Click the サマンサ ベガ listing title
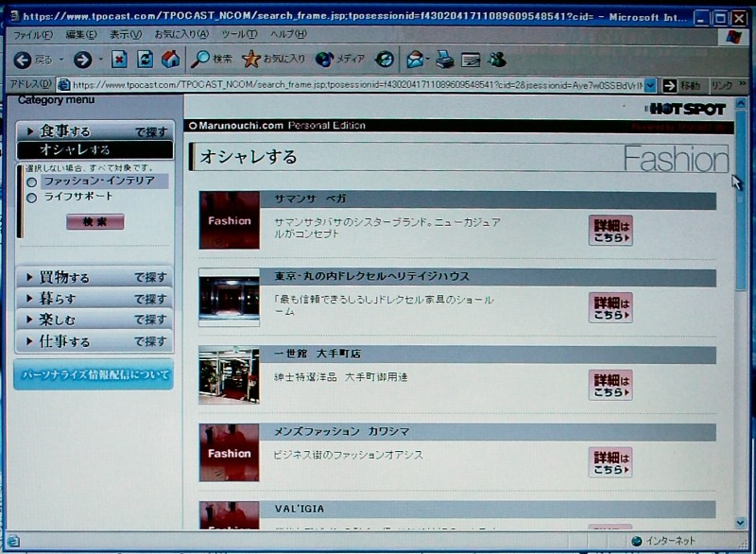 [x=311, y=199]
